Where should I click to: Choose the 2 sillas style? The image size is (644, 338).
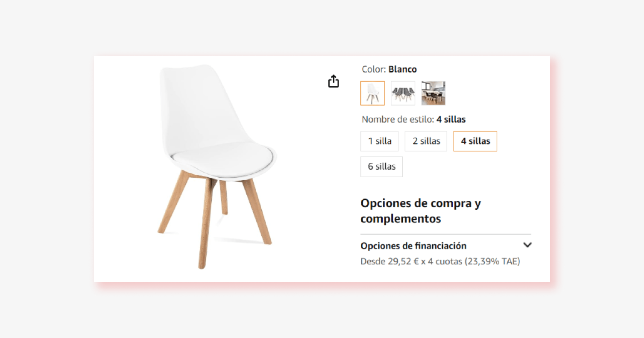pos(426,141)
